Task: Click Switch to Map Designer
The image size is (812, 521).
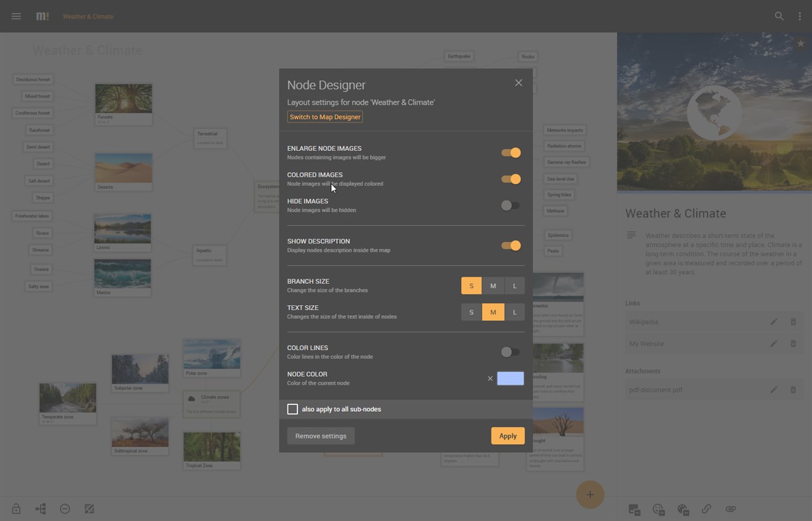Action: coord(325,117)
